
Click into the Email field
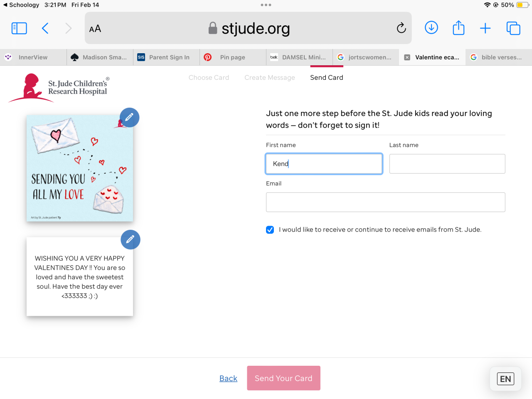pos(385,202)
